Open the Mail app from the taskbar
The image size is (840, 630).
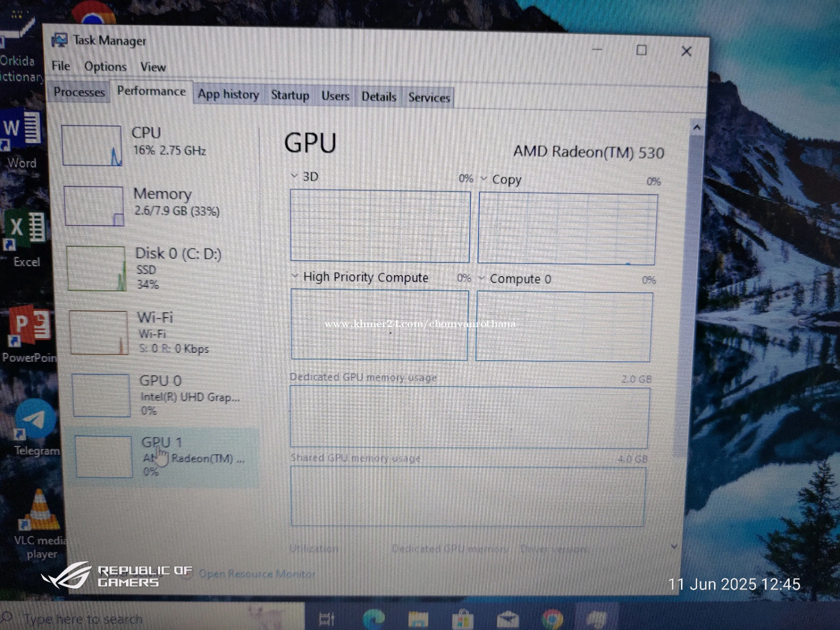pyautogui.click(x=507, y=619)
